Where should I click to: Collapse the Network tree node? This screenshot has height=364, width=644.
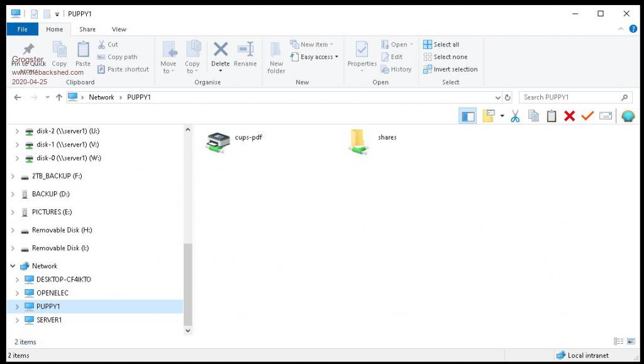(13, 266)
